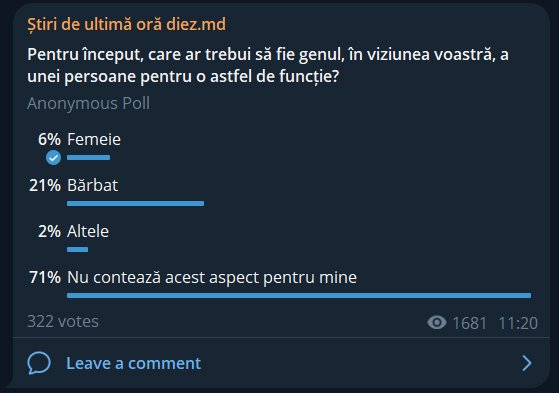Image resolution: width=559 pixels, height=393 pixels.
Task: Select the Altele poll option
Action: [x=88, y=231]
